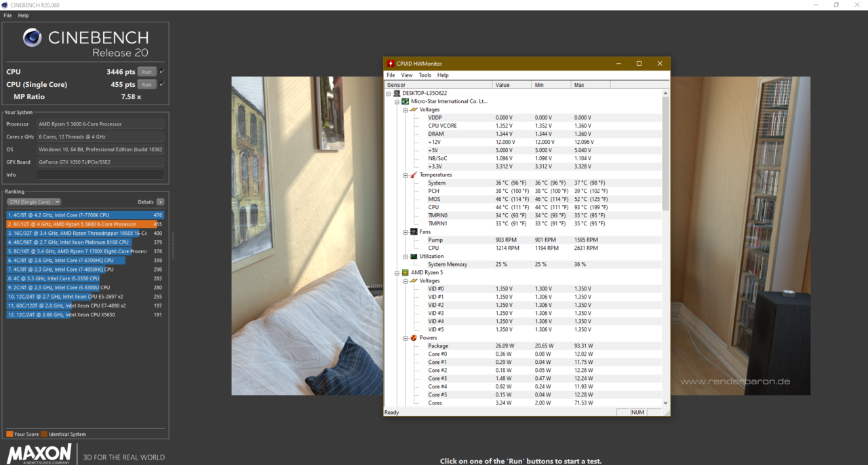Image resolution: width=868 pixels, height=465 pixels.
Task: Select ranking entry Ryzen 7 1700X
Action: click(x=85, y=251)
